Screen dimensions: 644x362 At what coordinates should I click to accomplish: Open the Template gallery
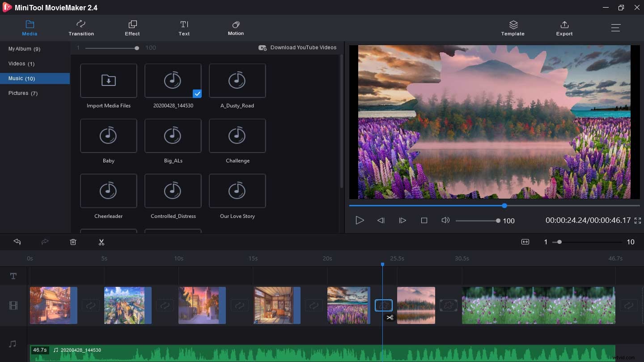pyautogui.click(x=513, y=28)
